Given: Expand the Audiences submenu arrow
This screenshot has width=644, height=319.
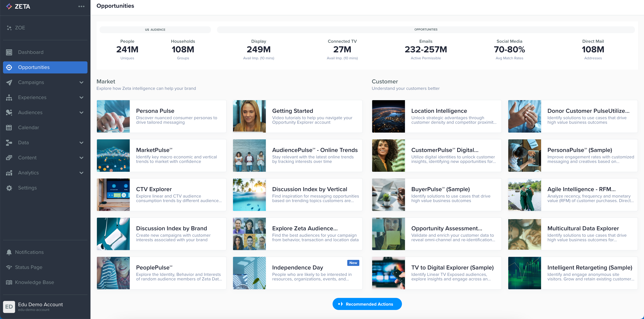Looking at the screenshot, I should (81, 113).
